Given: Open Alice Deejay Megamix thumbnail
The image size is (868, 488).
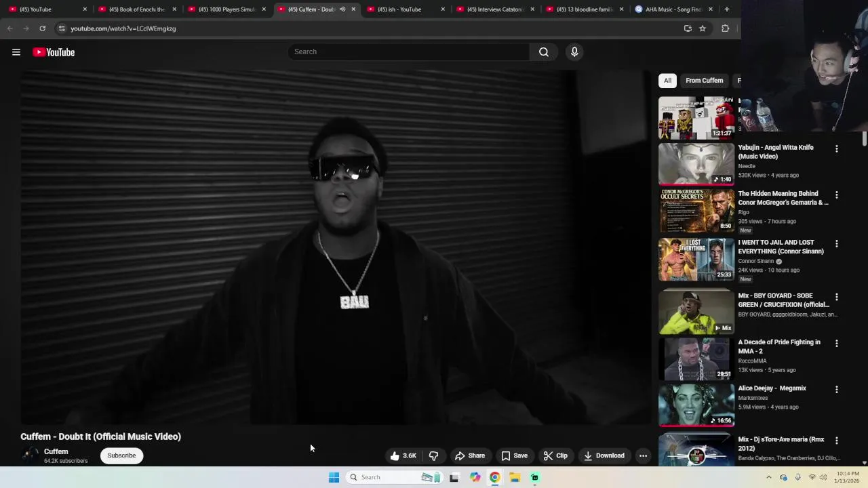Looking at the screenshot, I should (x=696, y=405).
